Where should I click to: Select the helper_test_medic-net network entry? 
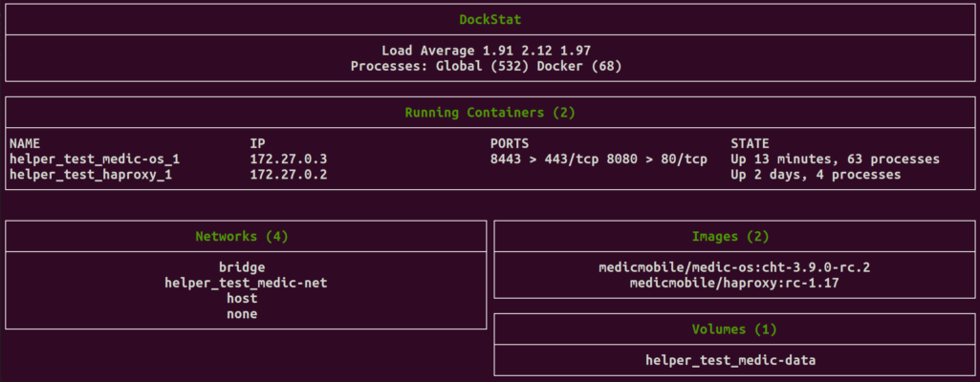[246, 283]
